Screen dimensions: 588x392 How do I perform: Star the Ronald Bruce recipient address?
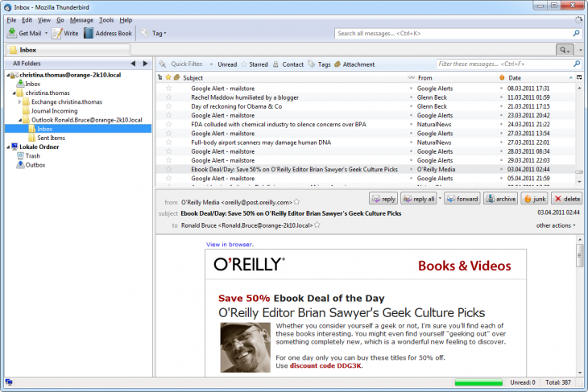[317, 225]
